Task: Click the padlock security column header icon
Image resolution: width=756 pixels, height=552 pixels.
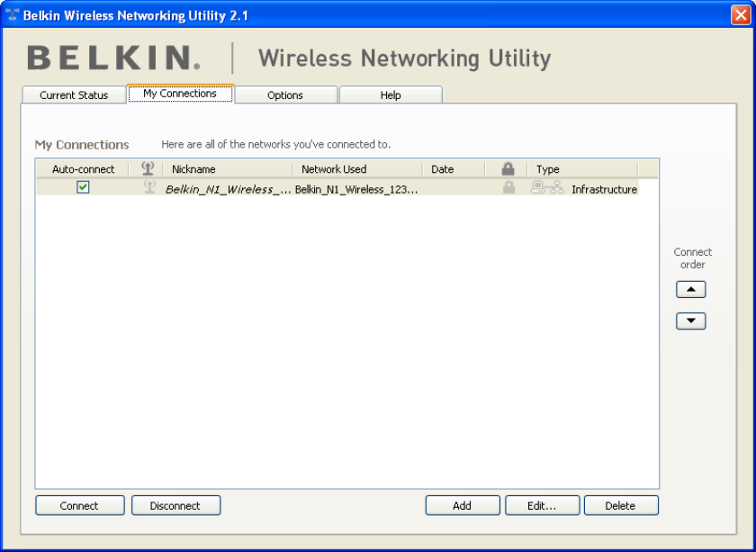Action: 508,169
